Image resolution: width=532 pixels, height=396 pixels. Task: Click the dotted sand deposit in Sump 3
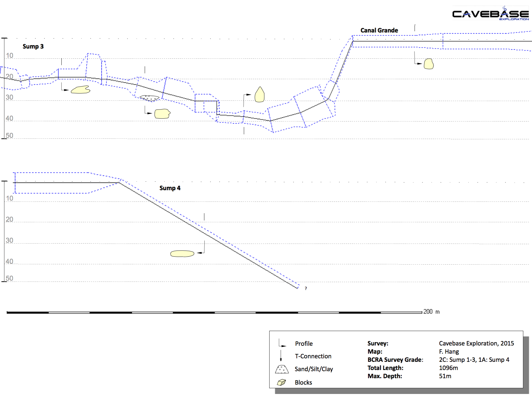pyautogui.click(x=149, y=98)
